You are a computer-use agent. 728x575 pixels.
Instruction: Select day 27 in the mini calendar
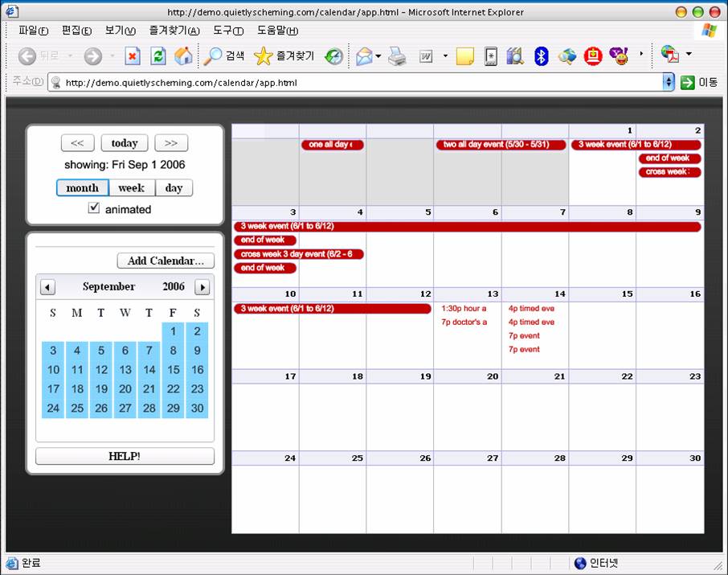(x=125, y=408)
